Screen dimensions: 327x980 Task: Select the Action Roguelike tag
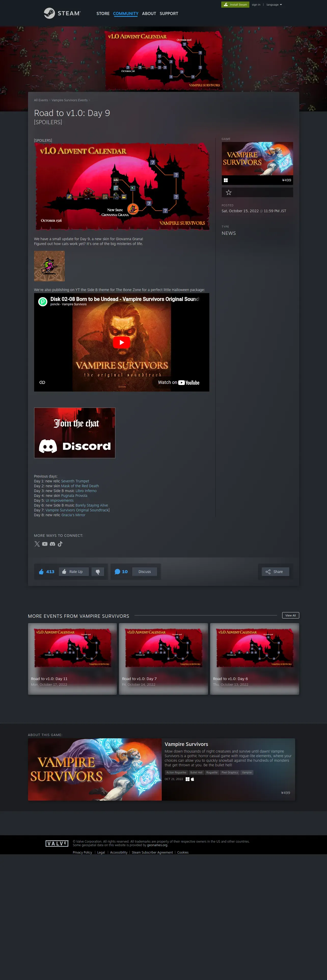click(x=176, y=773)
